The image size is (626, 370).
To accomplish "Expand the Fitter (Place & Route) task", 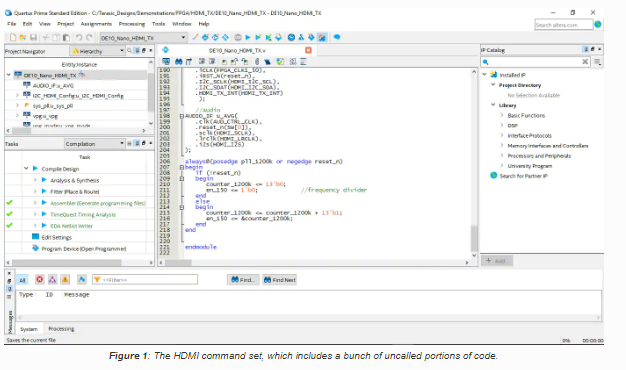I will (35, 192).
